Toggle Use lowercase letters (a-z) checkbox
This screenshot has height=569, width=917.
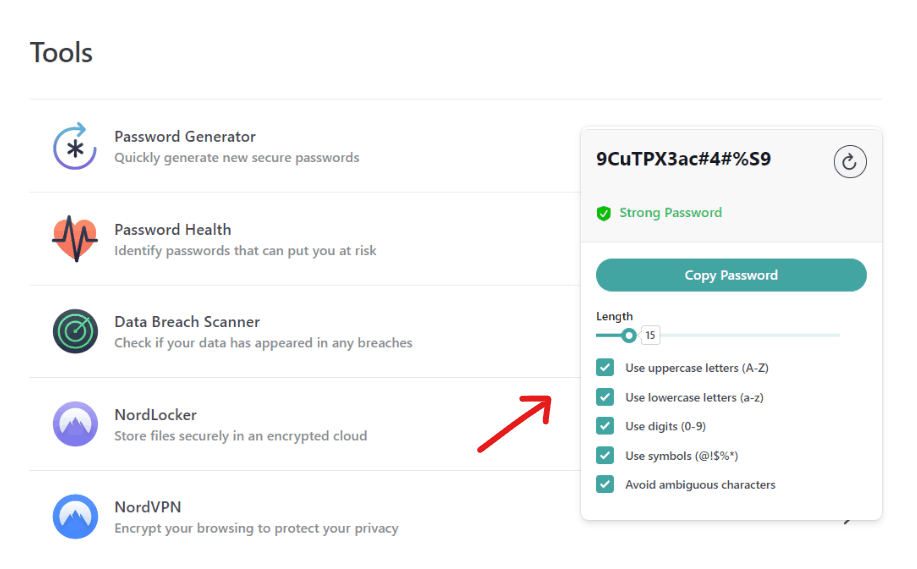coord(605,397)
